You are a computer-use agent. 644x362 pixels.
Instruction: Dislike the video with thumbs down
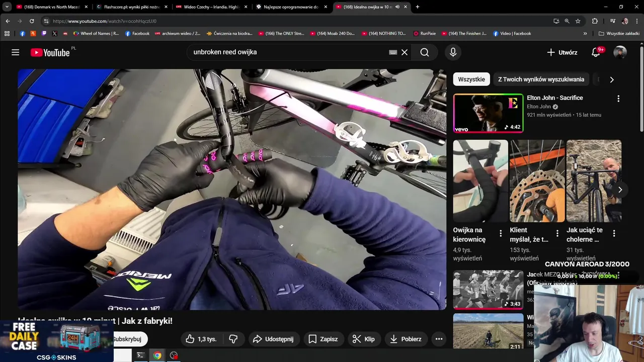233,339
